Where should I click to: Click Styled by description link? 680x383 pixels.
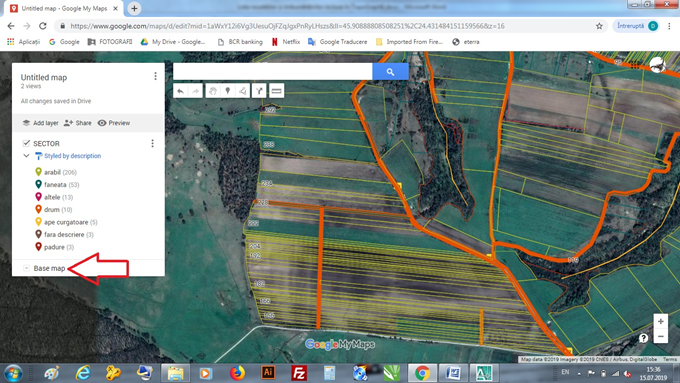pos(72,156)
